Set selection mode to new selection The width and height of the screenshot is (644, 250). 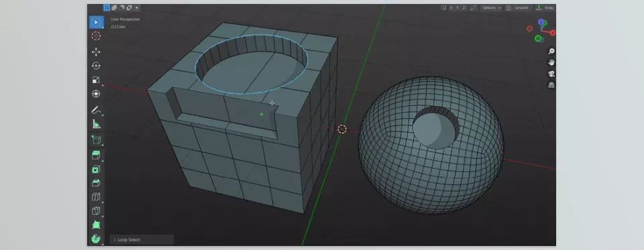click(107, 7)
